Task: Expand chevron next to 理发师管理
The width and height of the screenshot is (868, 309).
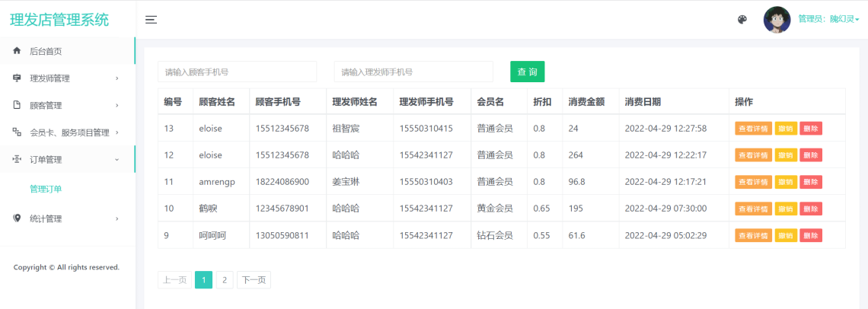Action: pyautogui.click(x=116, y=78)
